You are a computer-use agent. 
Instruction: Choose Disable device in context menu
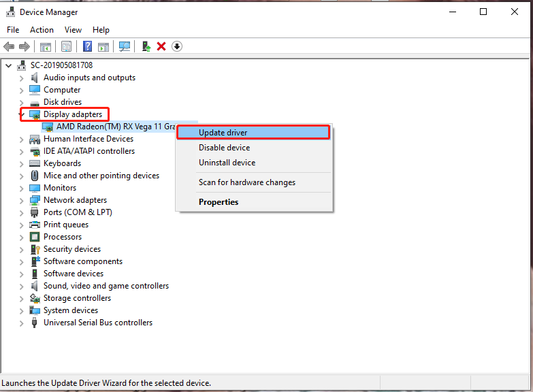[x=254, y=148]
